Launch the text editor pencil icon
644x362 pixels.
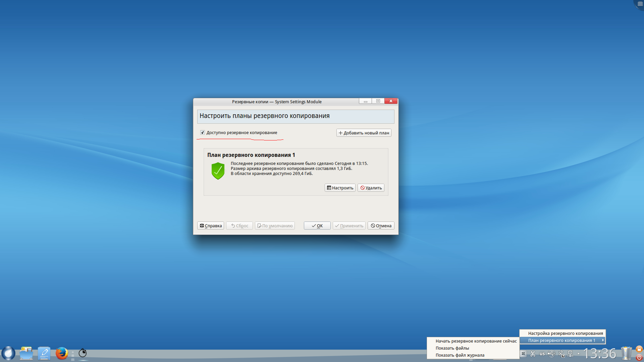tap(44, 353)
